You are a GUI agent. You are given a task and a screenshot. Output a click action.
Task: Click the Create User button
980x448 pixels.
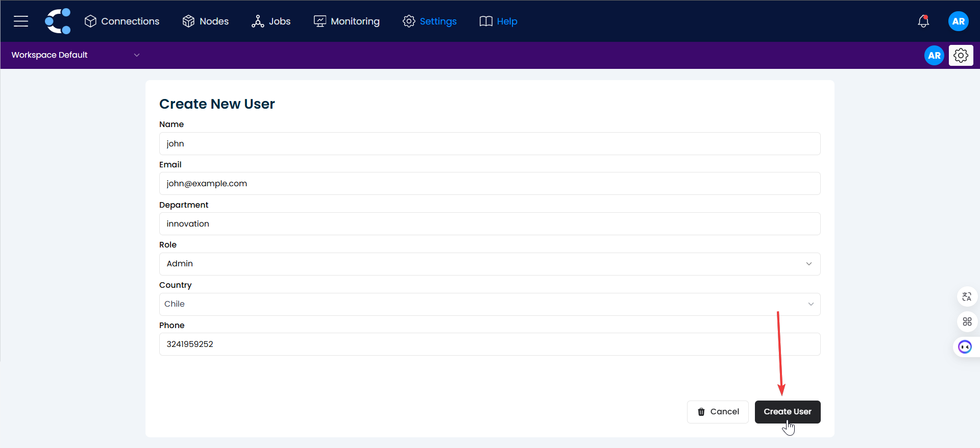point(788,412)
